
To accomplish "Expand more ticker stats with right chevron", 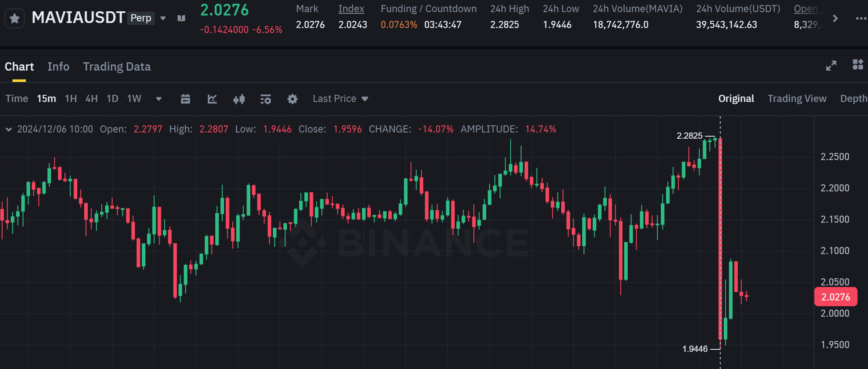I will [x=835, y=18].
